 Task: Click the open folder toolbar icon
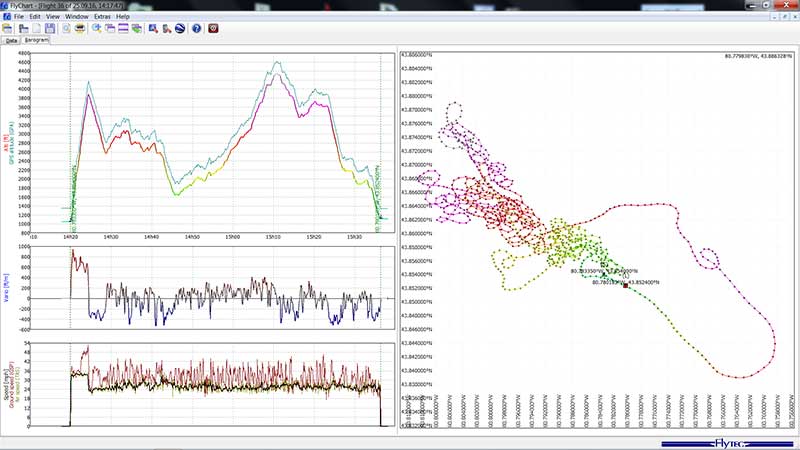tap(7, 28)
